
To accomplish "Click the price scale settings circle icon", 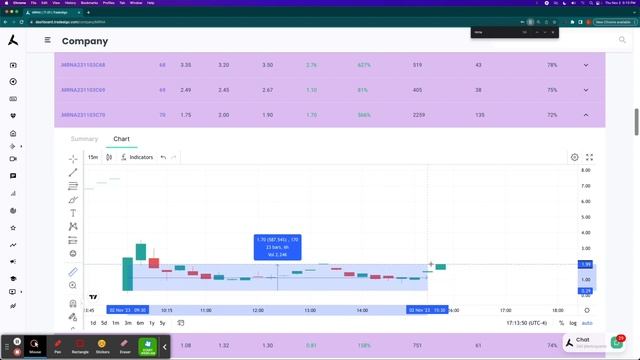I will tap(587, 310).
